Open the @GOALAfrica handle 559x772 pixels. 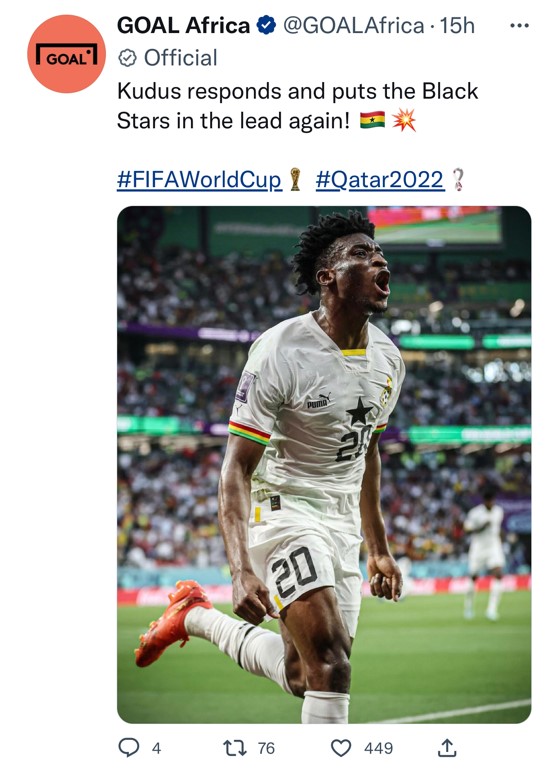pos(353,26)
